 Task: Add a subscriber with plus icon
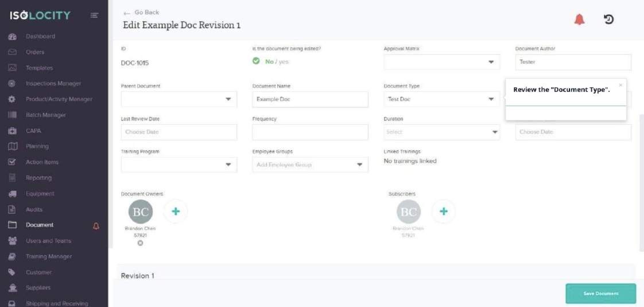pos(444,212)
